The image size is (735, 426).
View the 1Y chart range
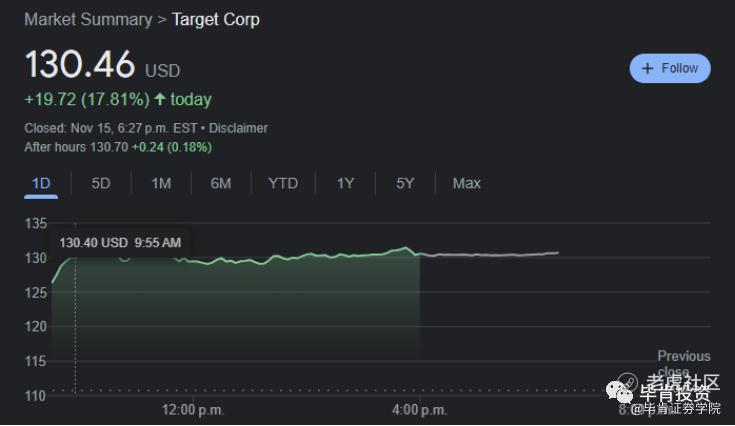pos(345,183)
